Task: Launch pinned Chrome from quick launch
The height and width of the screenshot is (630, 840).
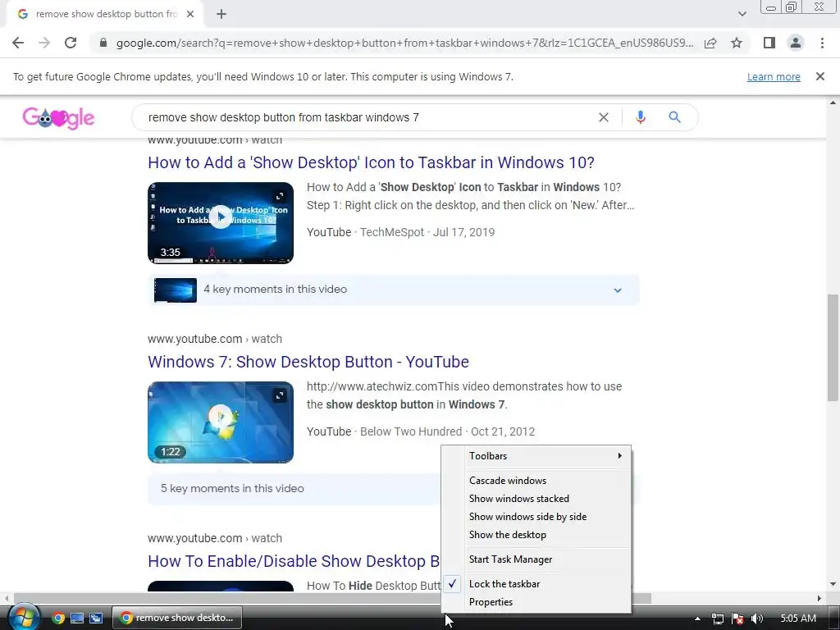Action: (x=58, y=619)
